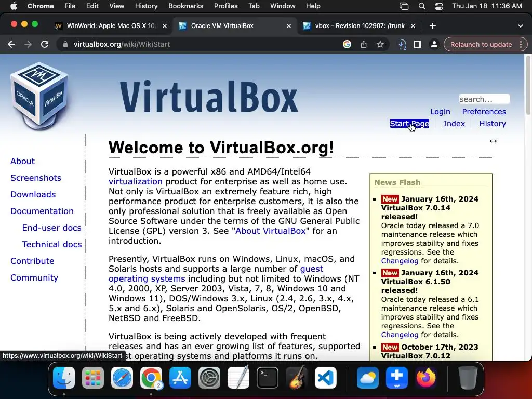Open the Apple menu
This screenshot has height=399, width=532.
[14, 6]
